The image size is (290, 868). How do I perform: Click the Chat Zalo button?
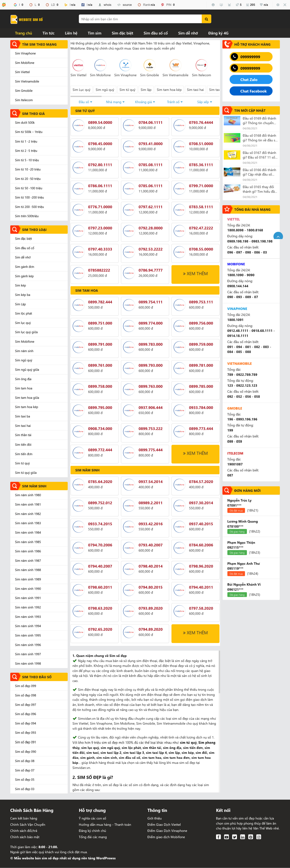pos(251,80)
